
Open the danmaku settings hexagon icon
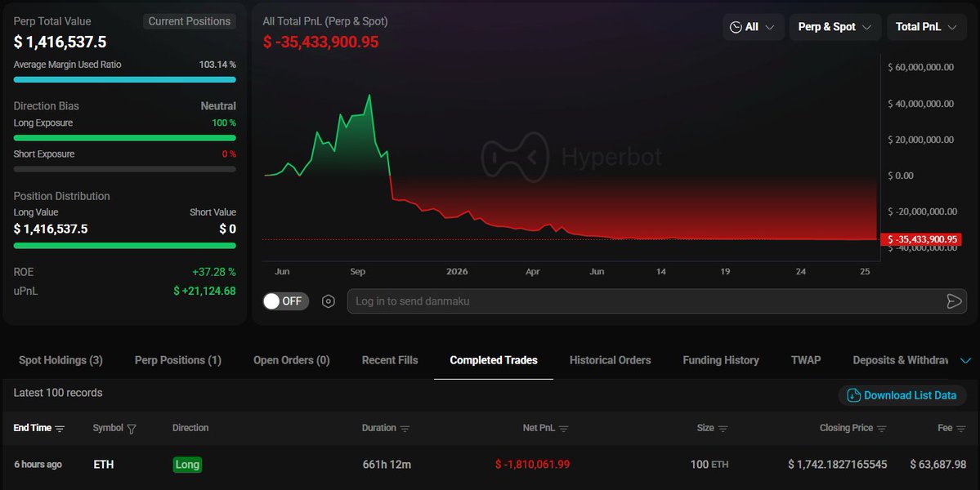[328, 301]
